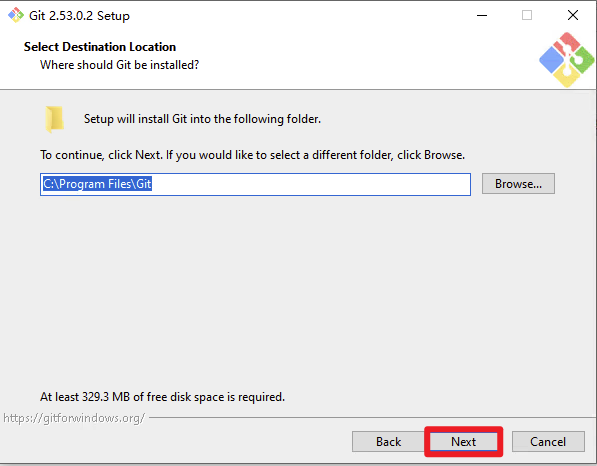Click the 'Where should Git be installed?' subtitle
The image size is (597, 466).
point(120,65)
